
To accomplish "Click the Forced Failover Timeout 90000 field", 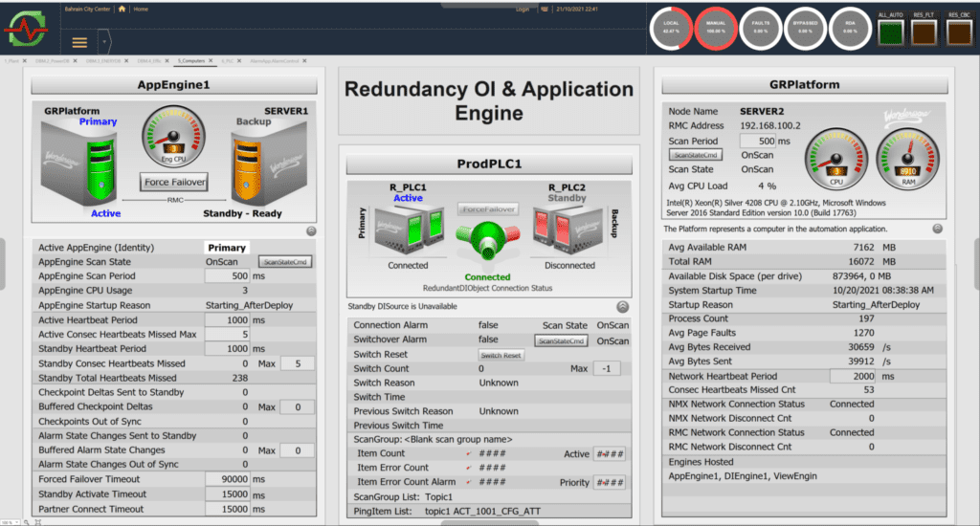I will pyautogui.click(x=227, y=479).
